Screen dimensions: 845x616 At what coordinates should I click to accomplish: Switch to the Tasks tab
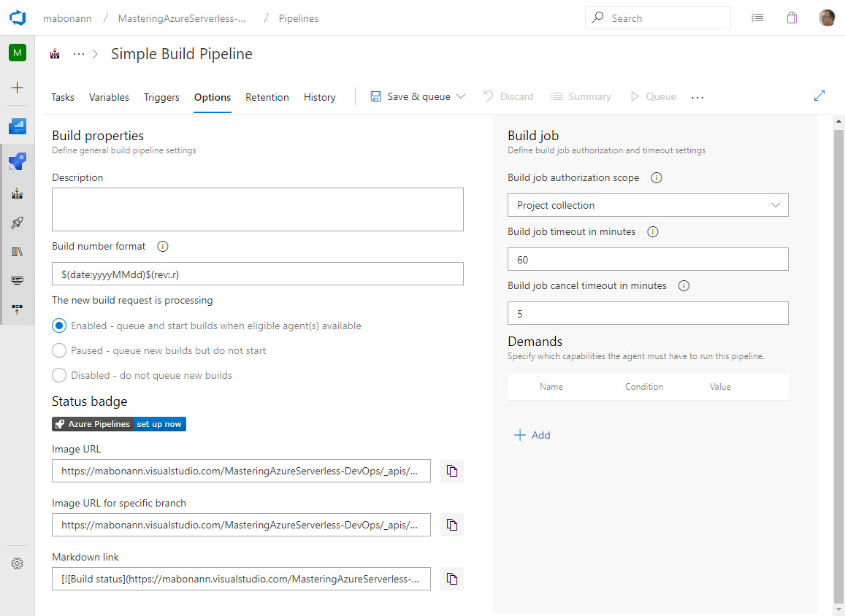coord(63,97)
